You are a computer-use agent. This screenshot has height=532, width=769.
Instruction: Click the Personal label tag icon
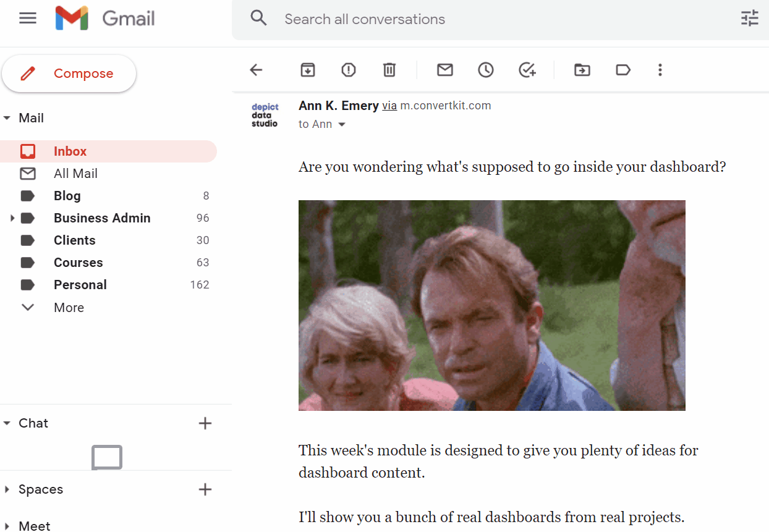click(x=28, y=285)
